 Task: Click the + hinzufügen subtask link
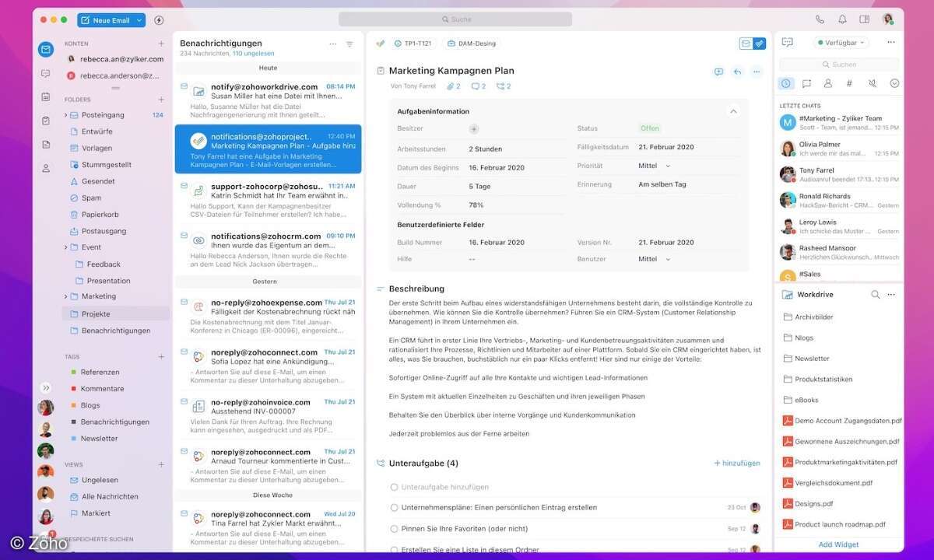coord(737,464)
